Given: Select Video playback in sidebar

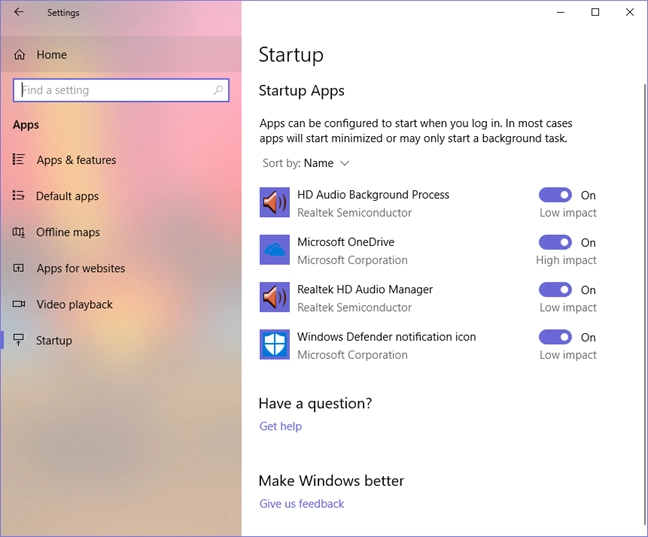Looking at the screenshot, I should click(121, 304).
